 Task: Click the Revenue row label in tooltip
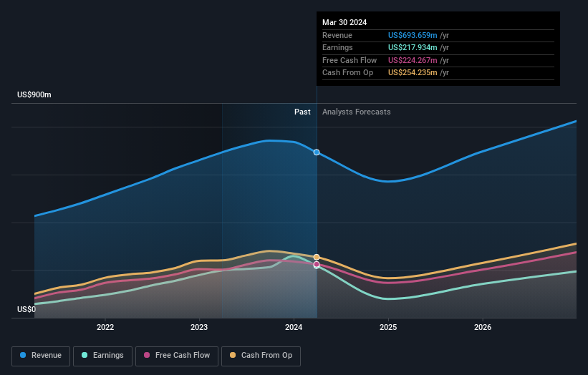pos(337,35)
